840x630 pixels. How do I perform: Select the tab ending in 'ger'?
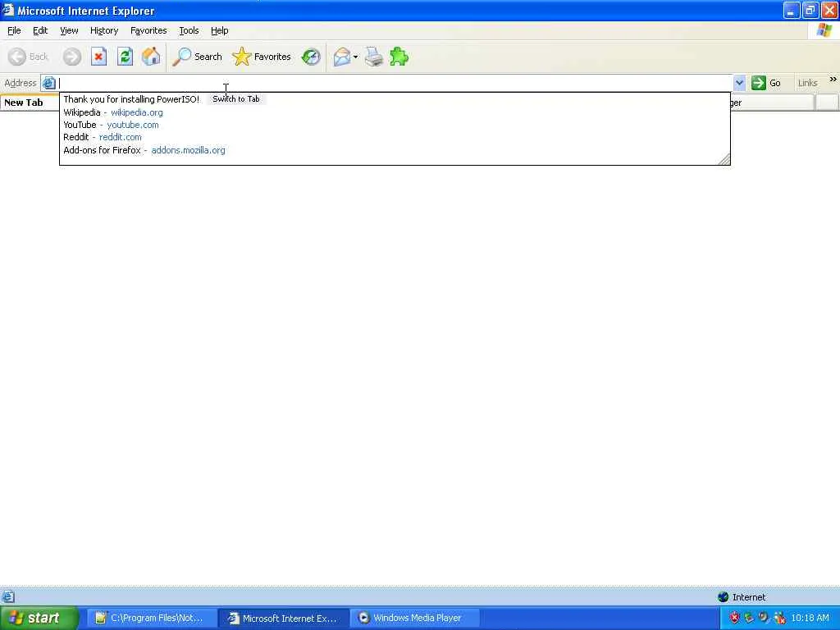[773, 103]
